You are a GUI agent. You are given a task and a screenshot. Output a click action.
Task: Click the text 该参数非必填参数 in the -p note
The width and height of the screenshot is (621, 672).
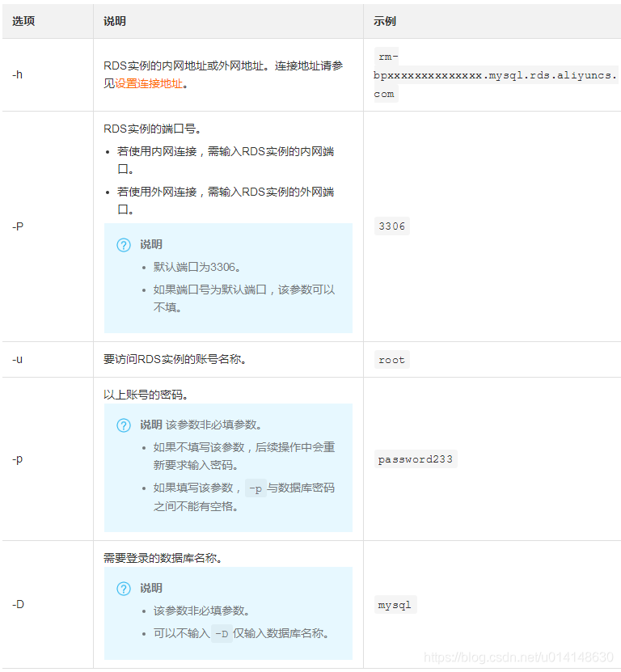(213, 425)
